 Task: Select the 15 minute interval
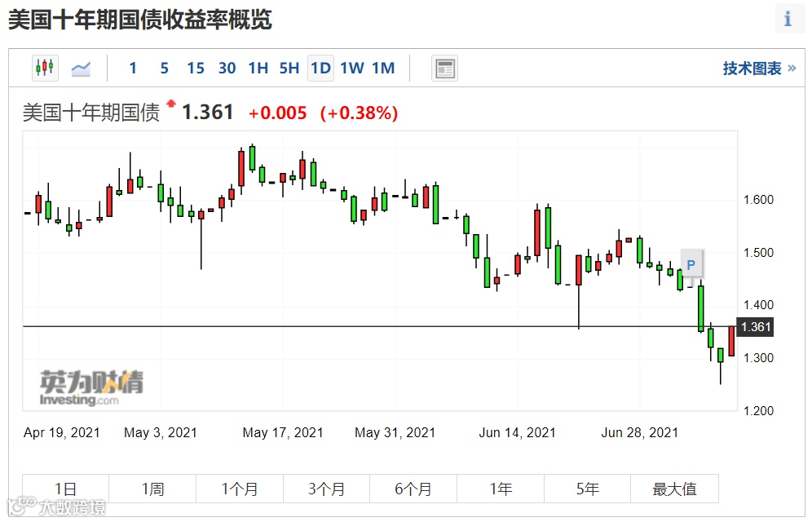(196, 69)
